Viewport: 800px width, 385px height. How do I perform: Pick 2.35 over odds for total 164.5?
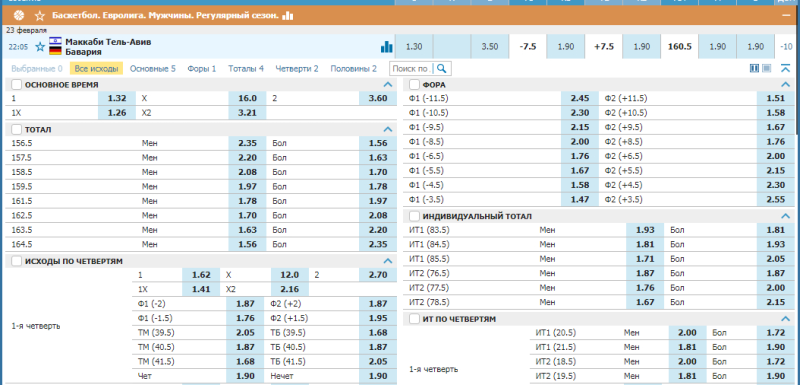(x=378, y=244)
